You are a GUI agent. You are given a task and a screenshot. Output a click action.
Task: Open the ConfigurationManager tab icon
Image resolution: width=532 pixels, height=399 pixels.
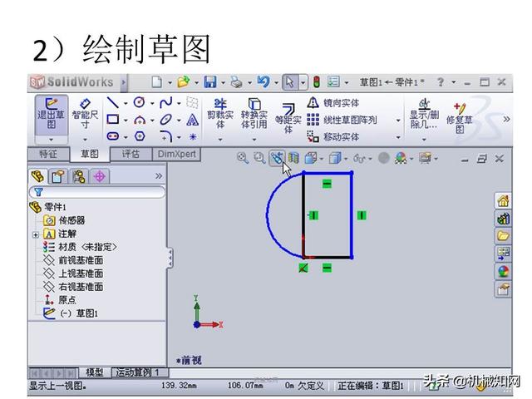click(x=79, y=176)
